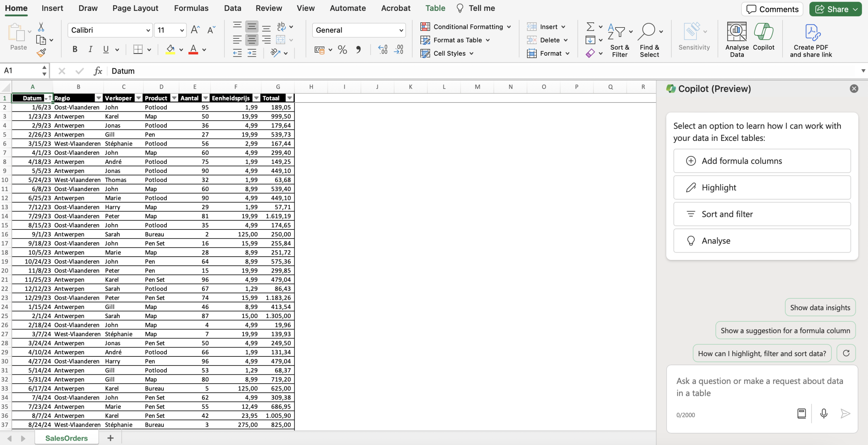Click the Copilot question input field
868x445 pixels.
point(759,387)
